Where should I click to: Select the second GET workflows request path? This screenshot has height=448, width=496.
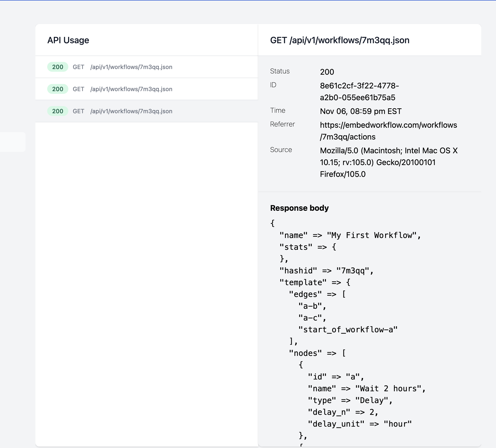(x=131, y=89)
